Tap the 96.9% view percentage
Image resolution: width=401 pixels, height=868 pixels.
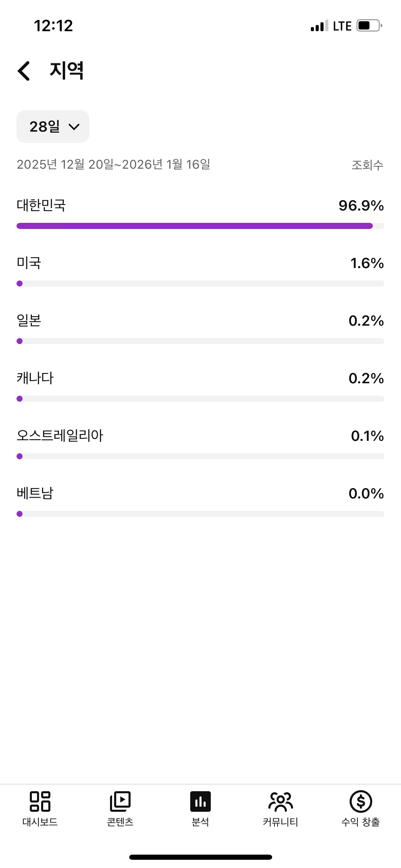pos(361,206)
